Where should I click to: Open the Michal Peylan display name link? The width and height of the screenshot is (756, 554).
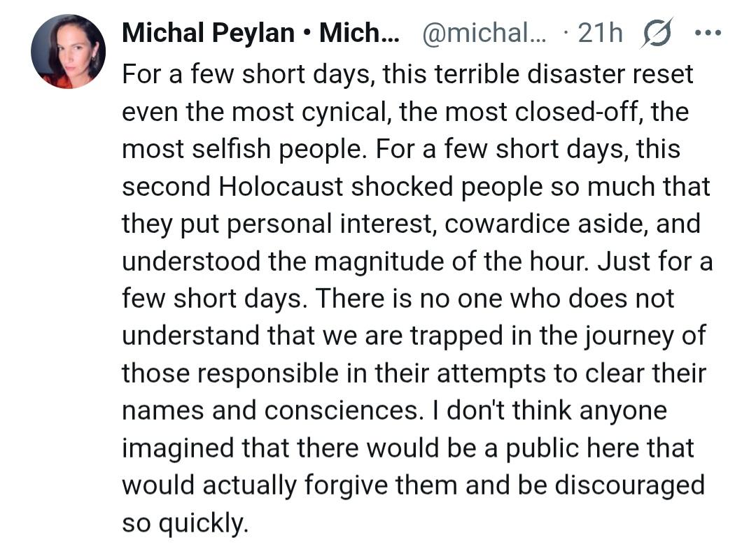pyautogui.click(x=208, y=33)
